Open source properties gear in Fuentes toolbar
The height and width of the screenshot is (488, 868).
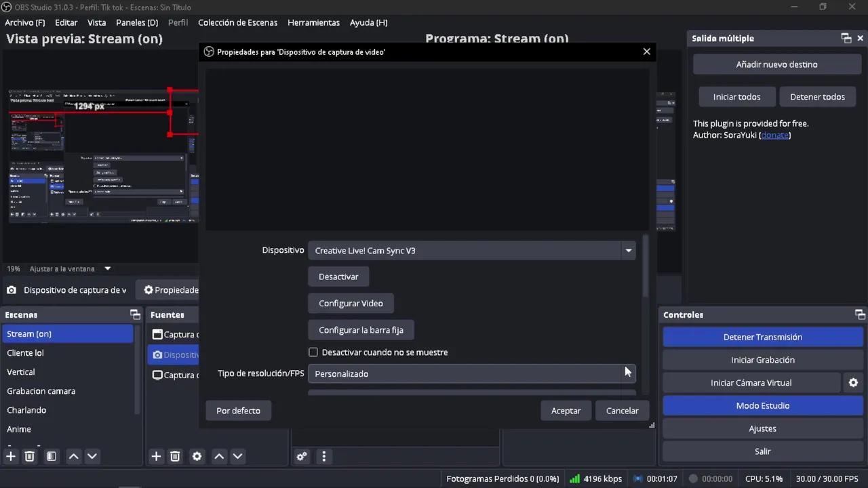click(x=197, y=456)
